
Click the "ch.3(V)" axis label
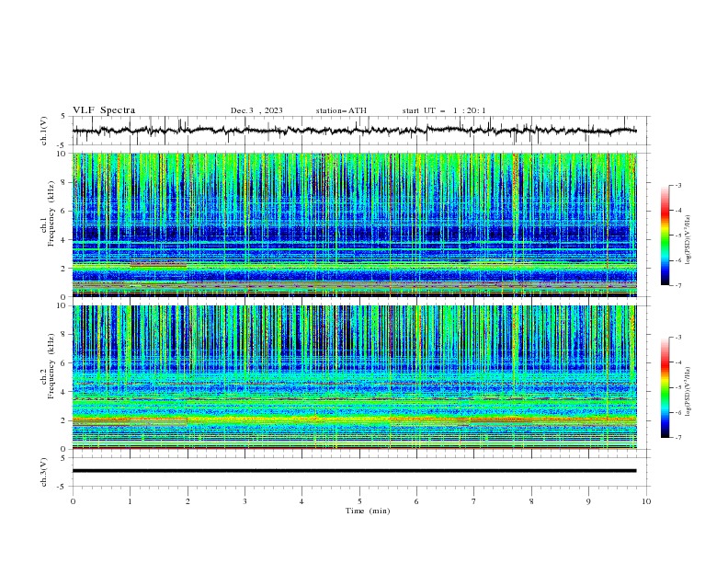44,472
